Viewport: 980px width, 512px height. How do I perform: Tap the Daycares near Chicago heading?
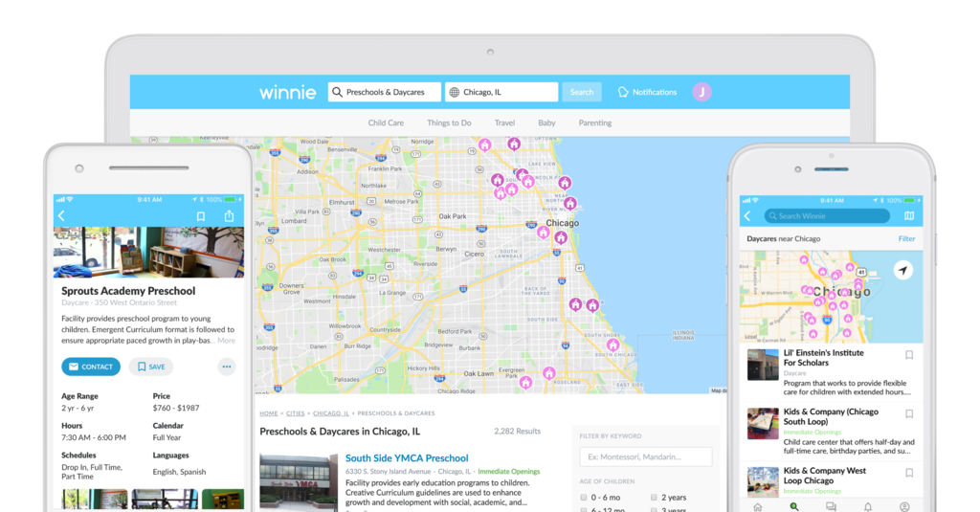784,239
